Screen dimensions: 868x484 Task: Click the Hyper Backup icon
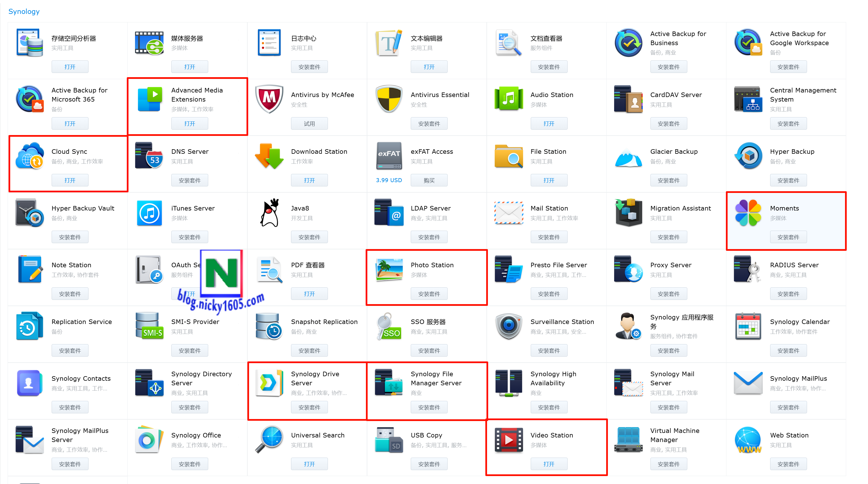(x=748, y=156)
